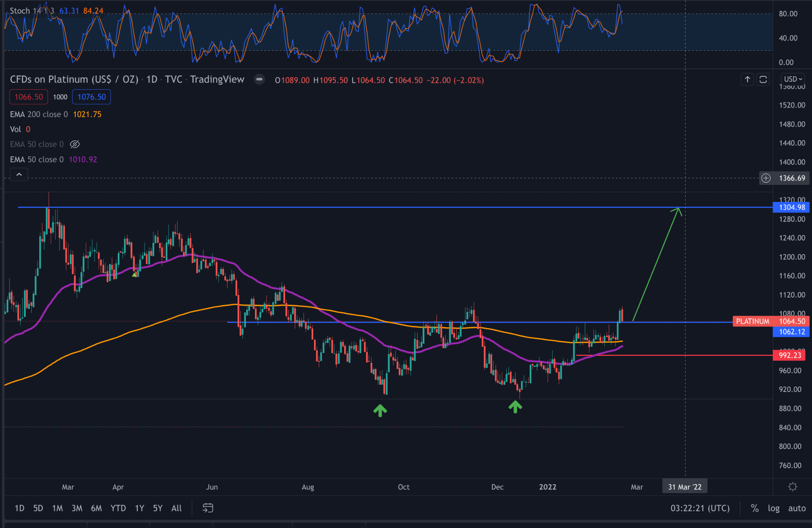Image resolution: width=812 pixels, height=528 pixels.
Task: Click the go-to-date calendar icon
Action: coord(208,508)
